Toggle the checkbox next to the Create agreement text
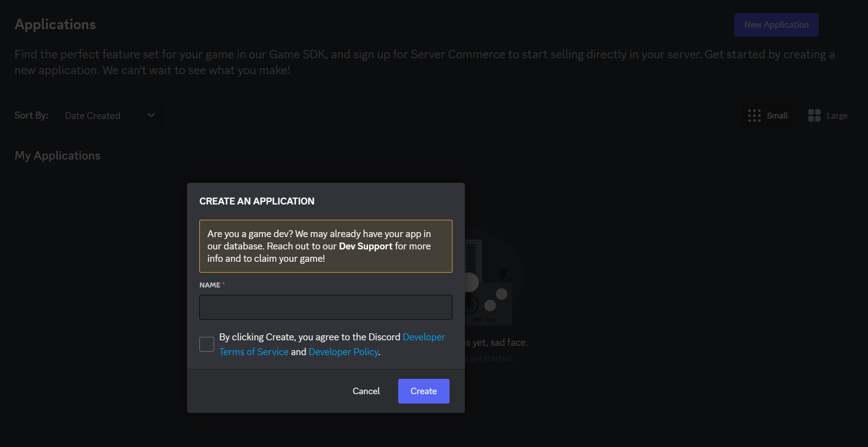 pyautogui.click(x=207, y=344)
